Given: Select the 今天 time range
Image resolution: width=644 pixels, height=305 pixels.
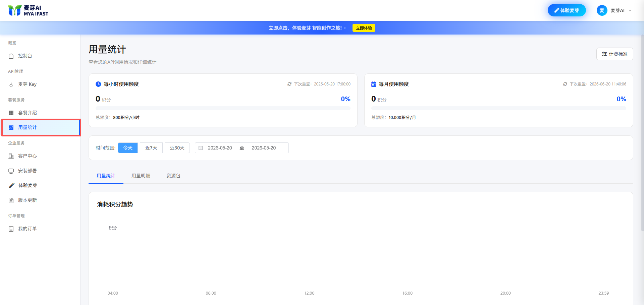Looking at the screenshot, I should click(128, 148).
